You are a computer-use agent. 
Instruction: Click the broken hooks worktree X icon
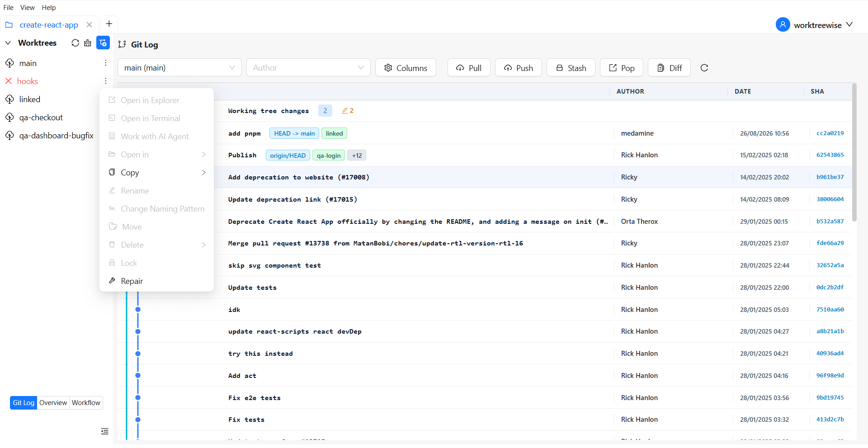click(x=9, y=81)
